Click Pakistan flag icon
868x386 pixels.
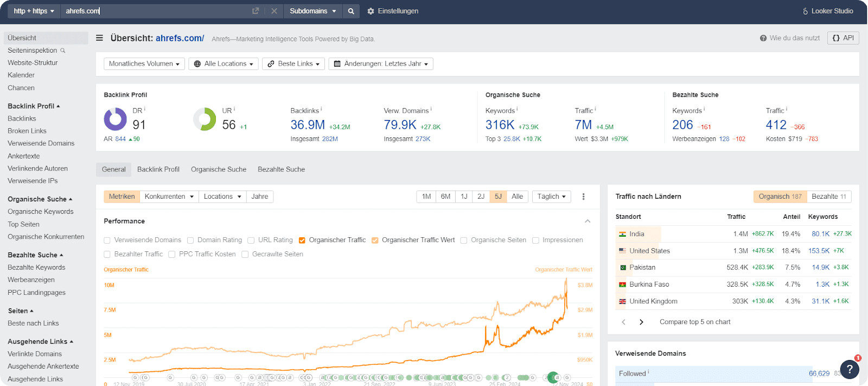(x=622, y=268)
